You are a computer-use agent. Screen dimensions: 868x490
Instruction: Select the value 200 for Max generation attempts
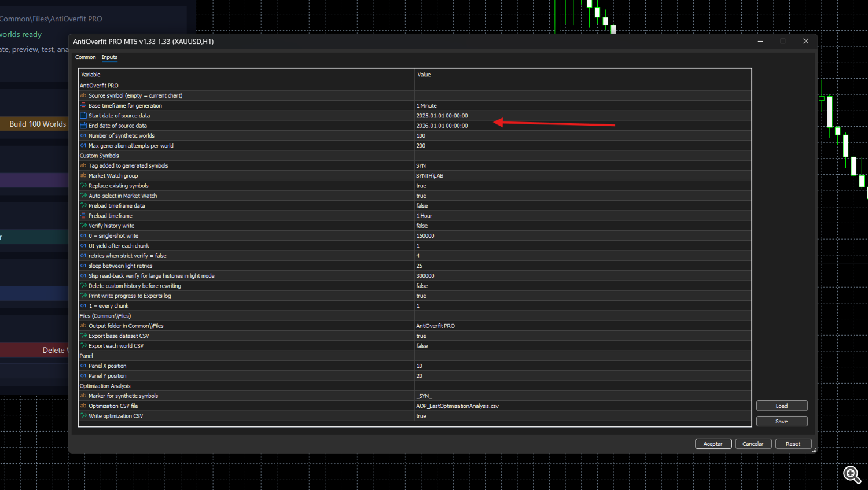pos(421,146)
